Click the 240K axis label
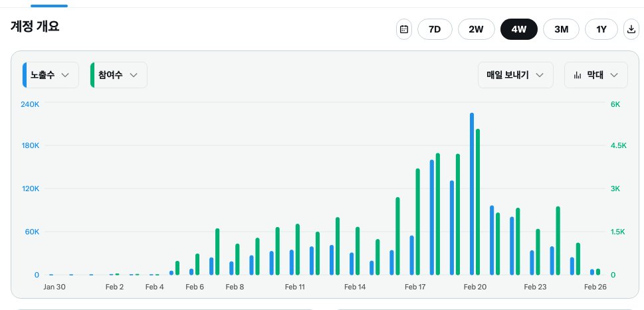This screenshot has height=310, width=644. (x=30, y=104)
